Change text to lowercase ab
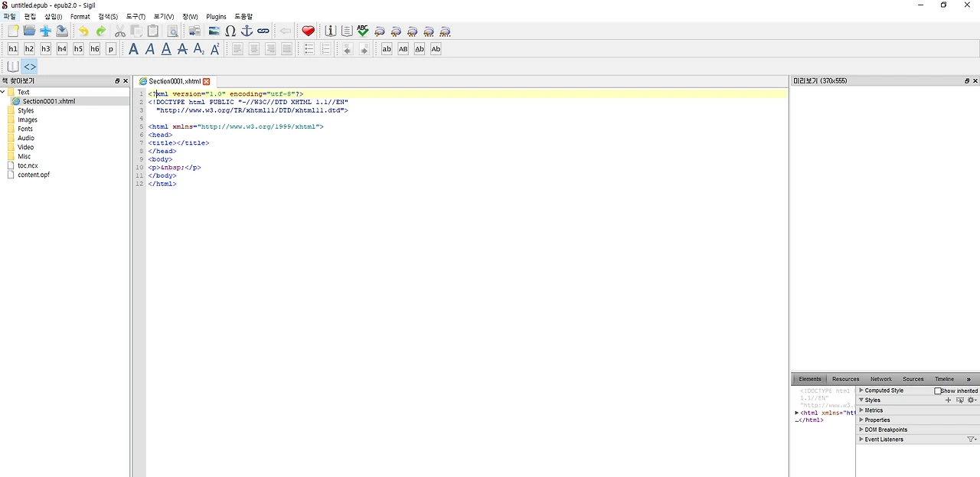Screen dimensions: 980x477 pos(387,49)
